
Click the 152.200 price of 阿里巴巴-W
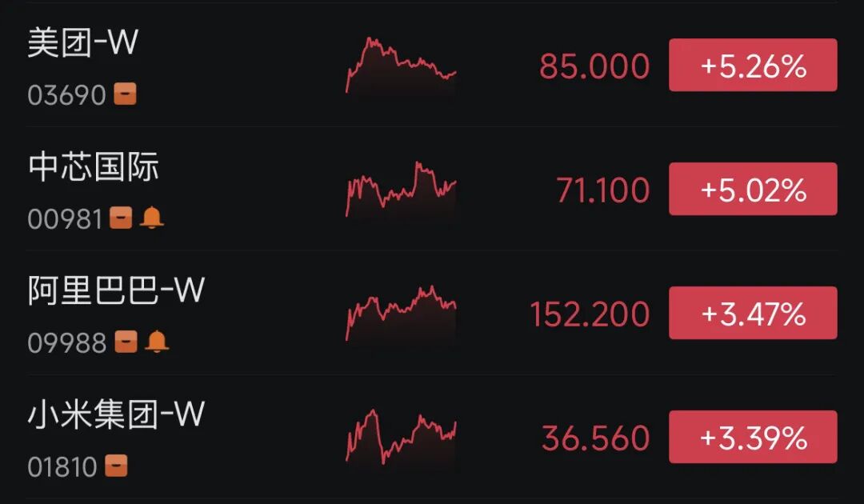tap(590, 314)
